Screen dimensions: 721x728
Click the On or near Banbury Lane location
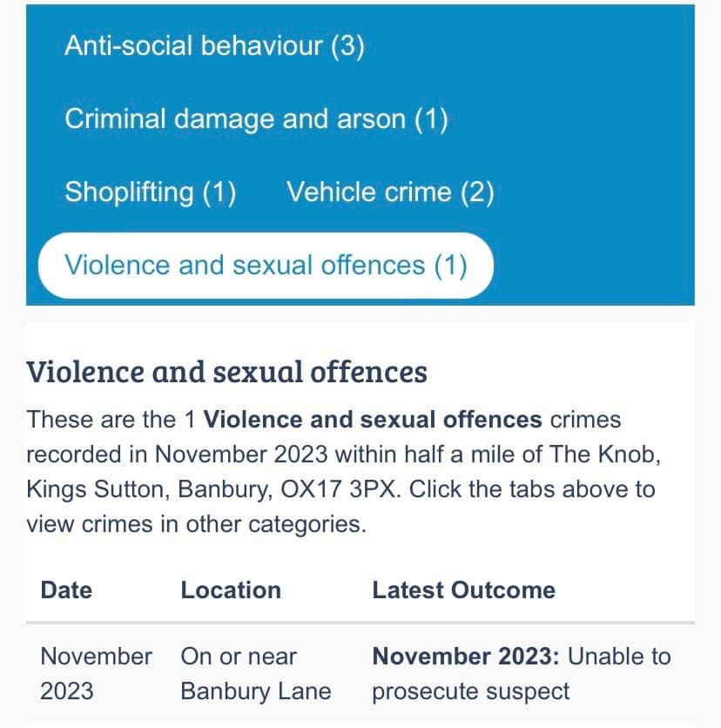256,674
